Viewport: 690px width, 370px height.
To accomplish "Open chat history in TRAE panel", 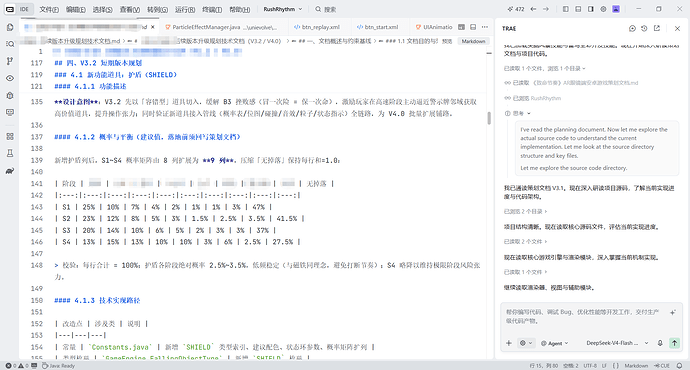I will click(644, 28).
